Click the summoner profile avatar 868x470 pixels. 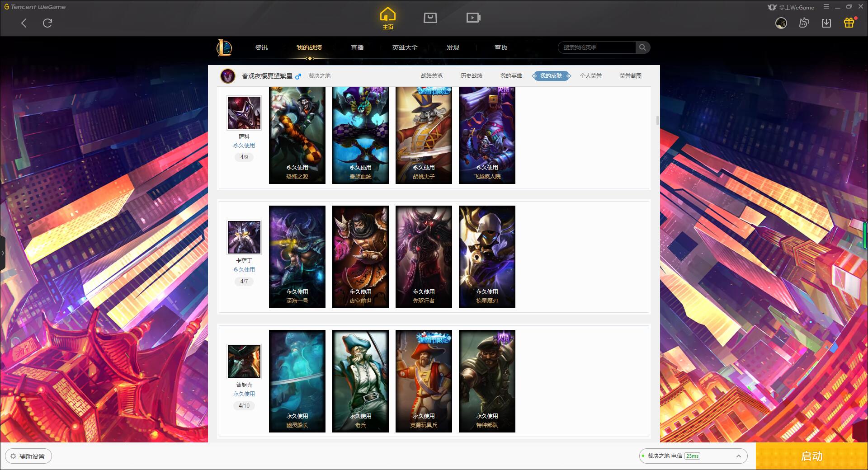pos(227,76)
